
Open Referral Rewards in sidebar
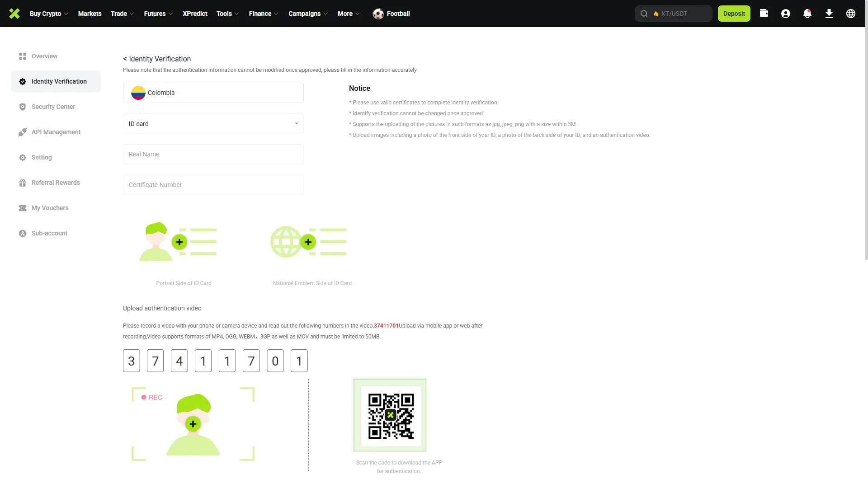click(56, 183)
